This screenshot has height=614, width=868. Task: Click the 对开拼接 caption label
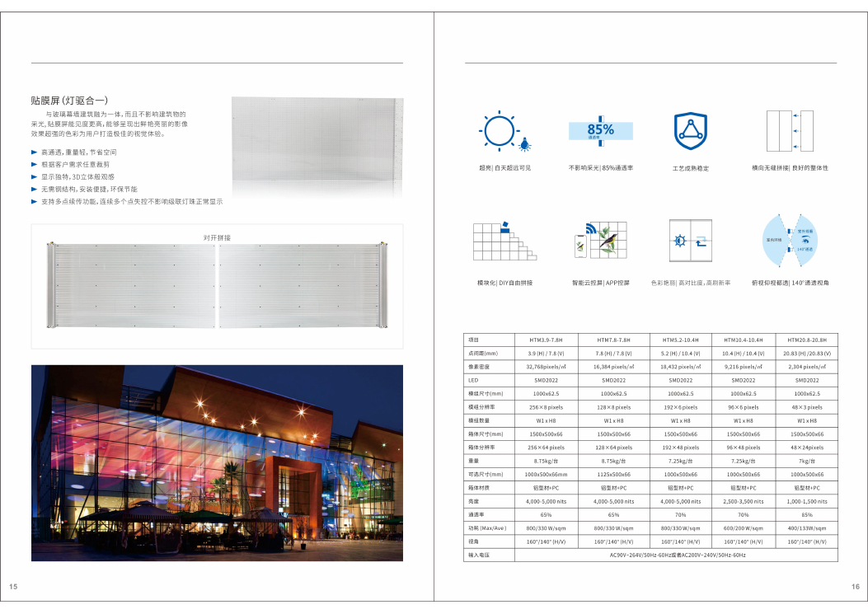pyautogui.click(x=217, y=237)
